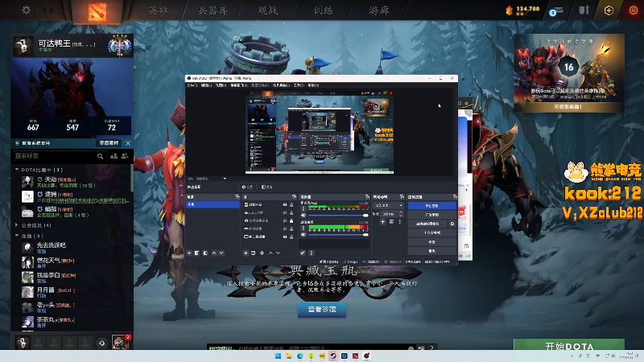Open transition three-dot properties menu

click(x=399, y=222)
